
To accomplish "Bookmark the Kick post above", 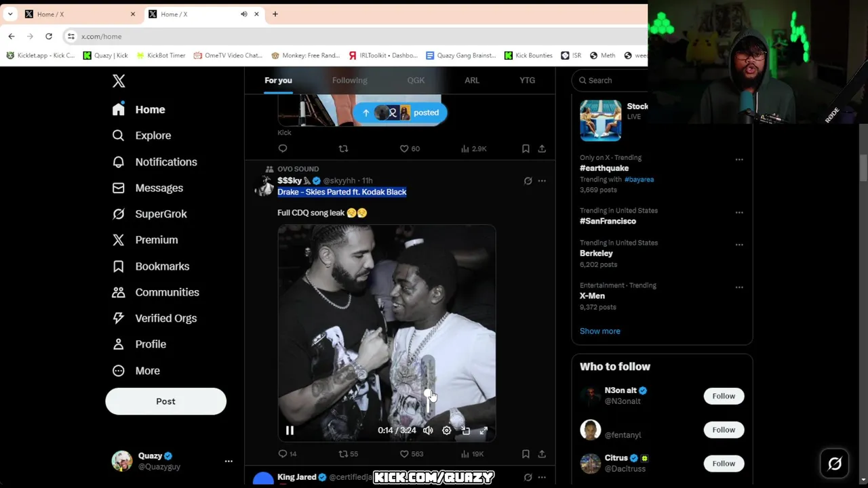I will coord(526,148).
